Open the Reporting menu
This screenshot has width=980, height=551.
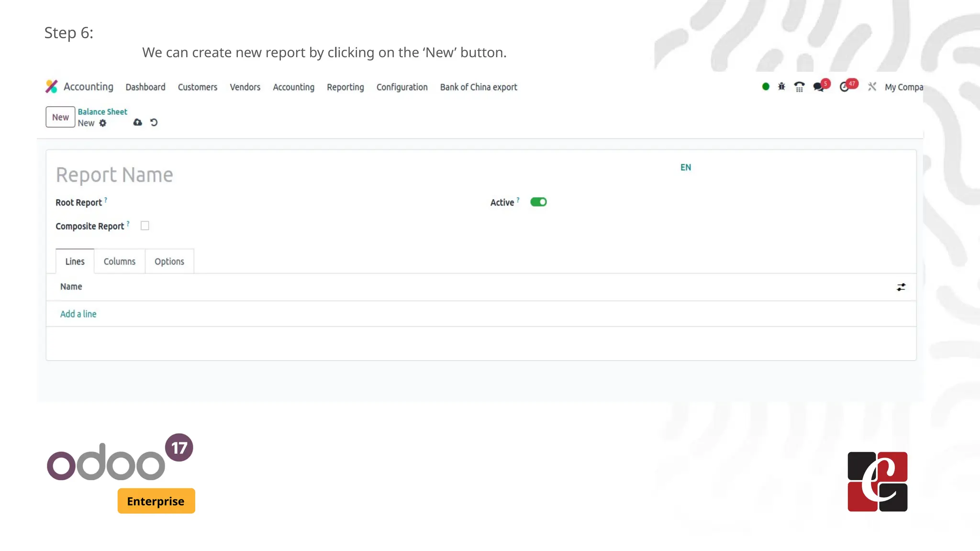[345, 87]
